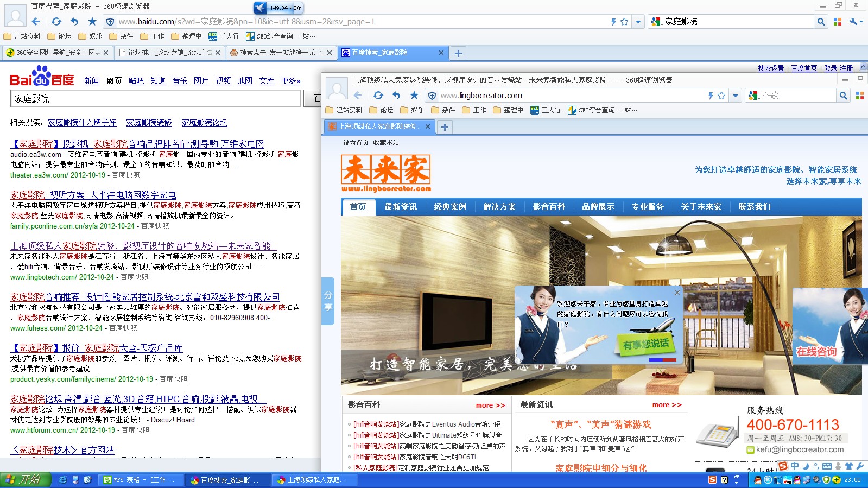Click 搜索设置 link at Baidu top right

tap(771, 68)
